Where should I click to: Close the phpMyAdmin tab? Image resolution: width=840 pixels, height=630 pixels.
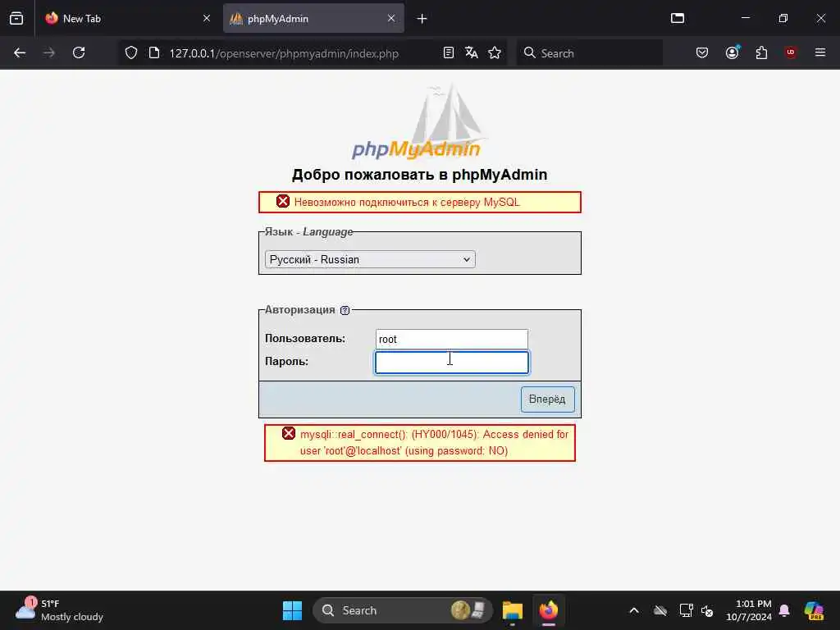391,18
